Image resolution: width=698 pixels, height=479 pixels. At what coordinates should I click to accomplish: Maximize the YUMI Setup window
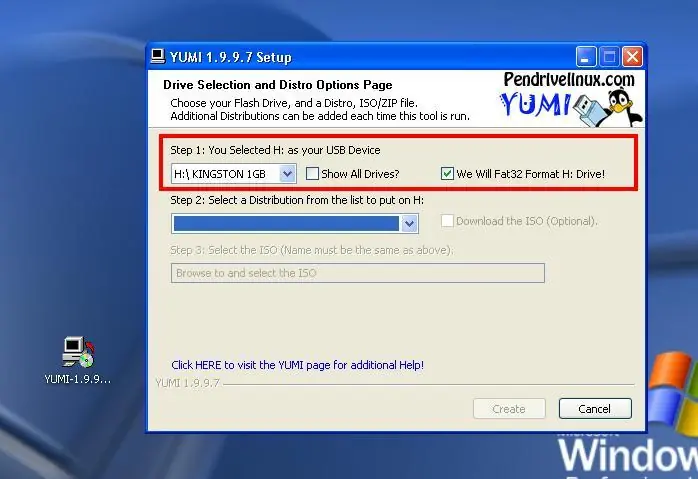click(x=609, y=57)
